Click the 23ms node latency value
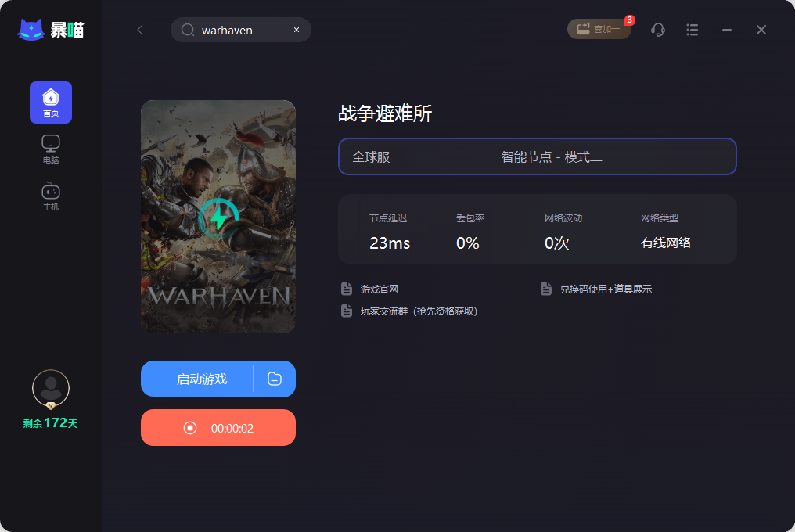Viewport: 795px width, 532px height. click(x=390, y=243)
